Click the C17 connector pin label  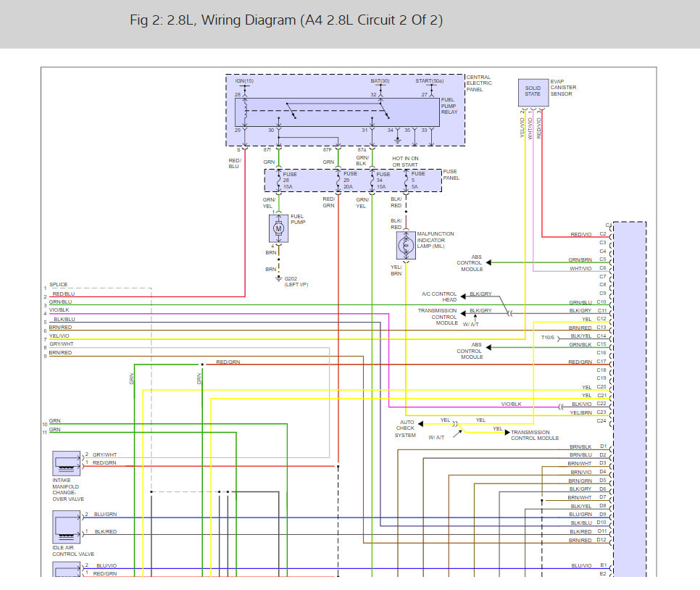pos(601,362)
